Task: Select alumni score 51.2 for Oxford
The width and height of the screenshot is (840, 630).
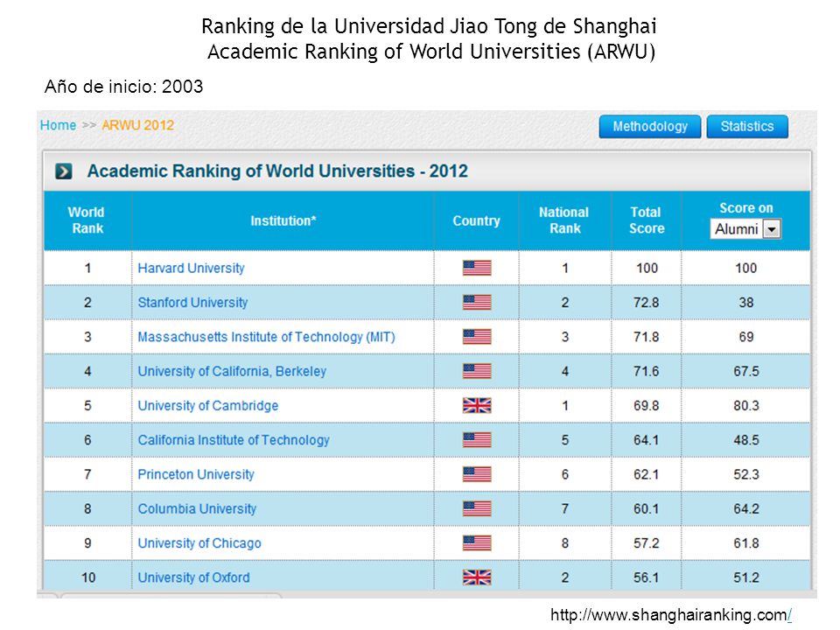Action: pos(746,577)
